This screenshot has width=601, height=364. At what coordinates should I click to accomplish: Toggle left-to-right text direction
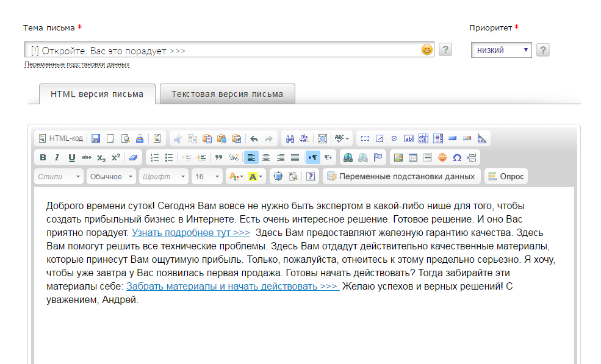(313, 157)
